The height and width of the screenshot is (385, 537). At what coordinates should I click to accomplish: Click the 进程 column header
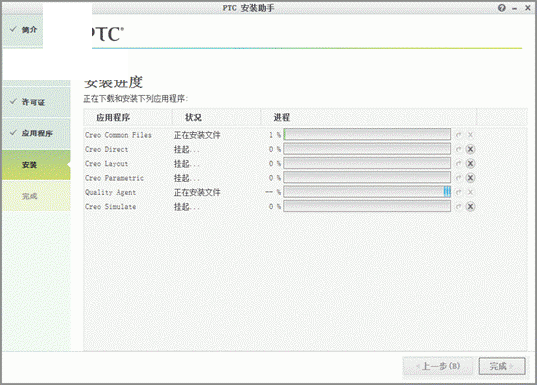369,117
